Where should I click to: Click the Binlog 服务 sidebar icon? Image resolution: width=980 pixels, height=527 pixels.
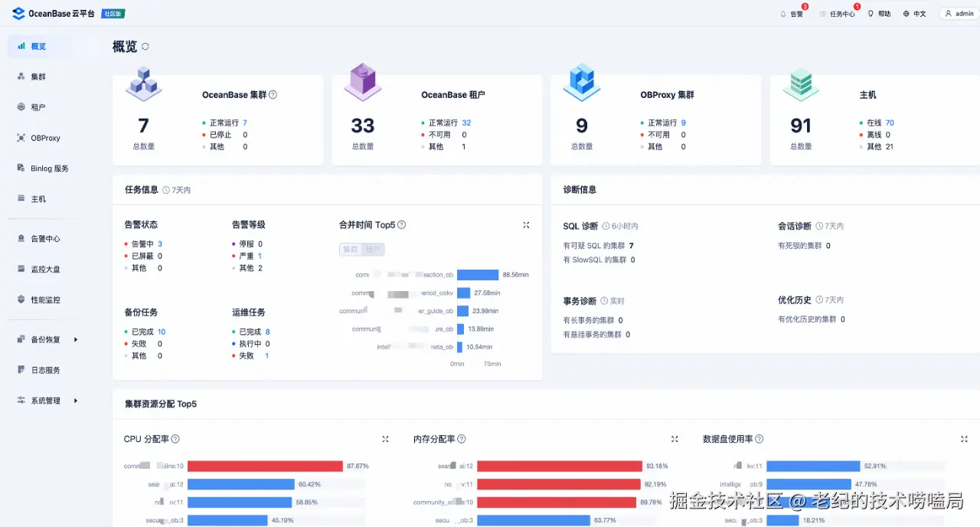[21, 168]
